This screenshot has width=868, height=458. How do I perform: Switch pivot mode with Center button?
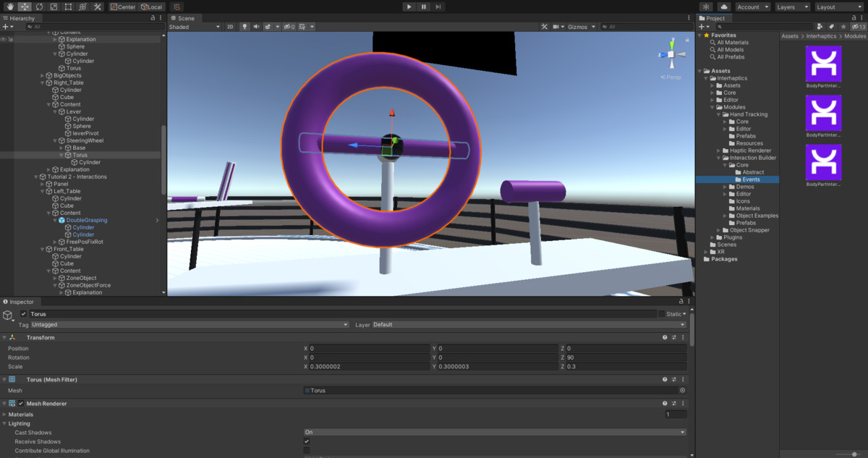point(123,7)
